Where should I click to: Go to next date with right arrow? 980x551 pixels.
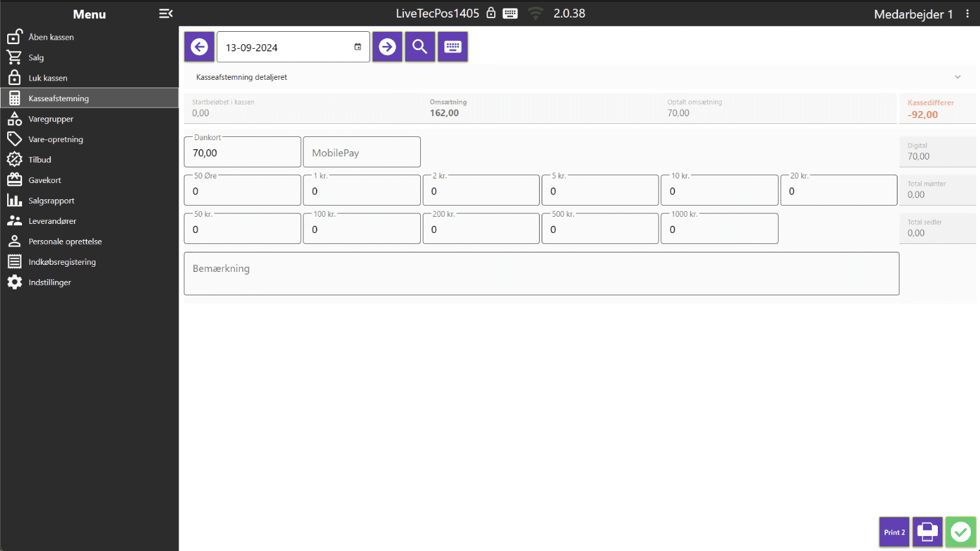(387, 47)
